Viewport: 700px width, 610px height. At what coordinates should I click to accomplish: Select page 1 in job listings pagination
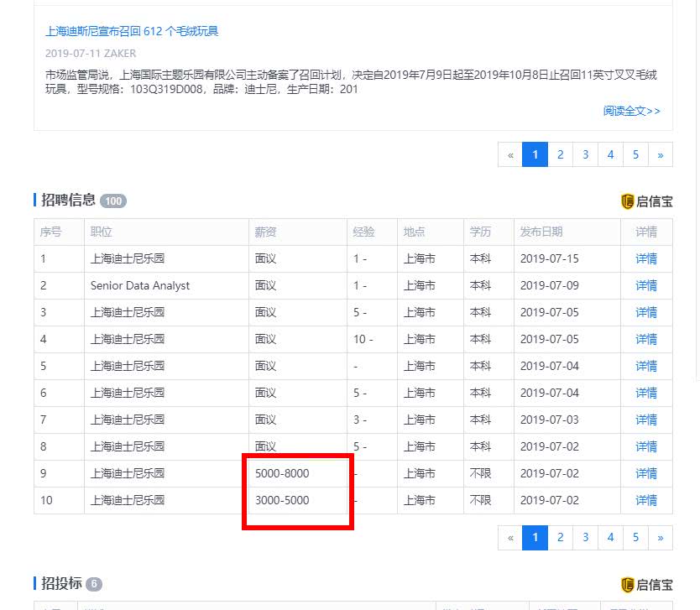pos(535,537)
